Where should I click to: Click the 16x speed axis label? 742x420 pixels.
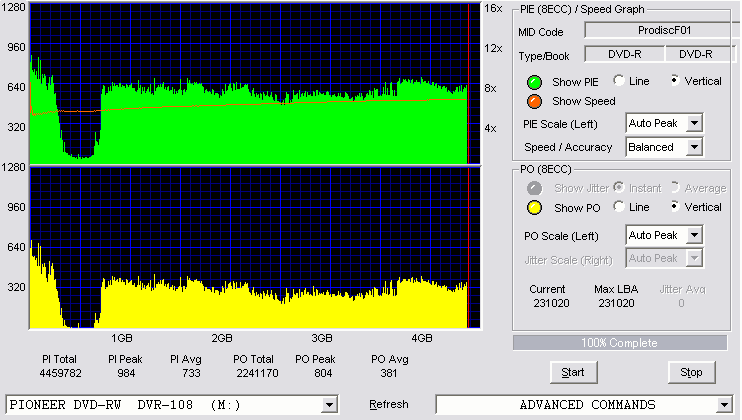coord(493,8)
